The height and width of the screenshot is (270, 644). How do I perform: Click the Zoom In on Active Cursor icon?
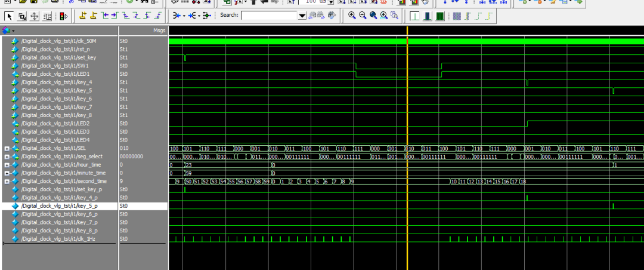pyautogui.click(x=384, y=16)
